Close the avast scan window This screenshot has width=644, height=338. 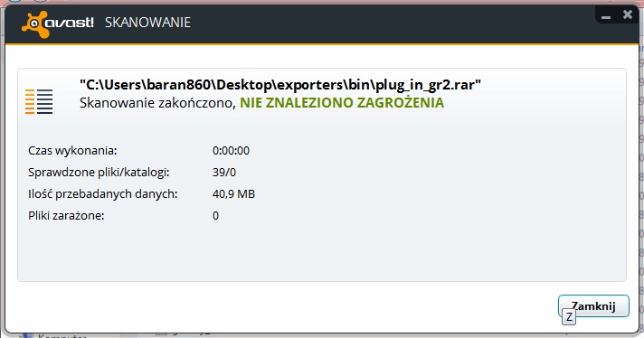(x=628, y=14)
